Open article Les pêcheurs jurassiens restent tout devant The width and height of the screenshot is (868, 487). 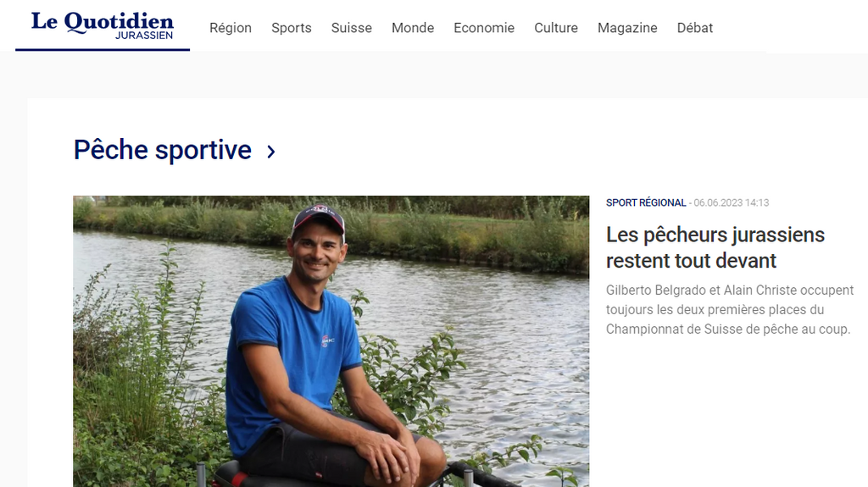tap(715, 247)
